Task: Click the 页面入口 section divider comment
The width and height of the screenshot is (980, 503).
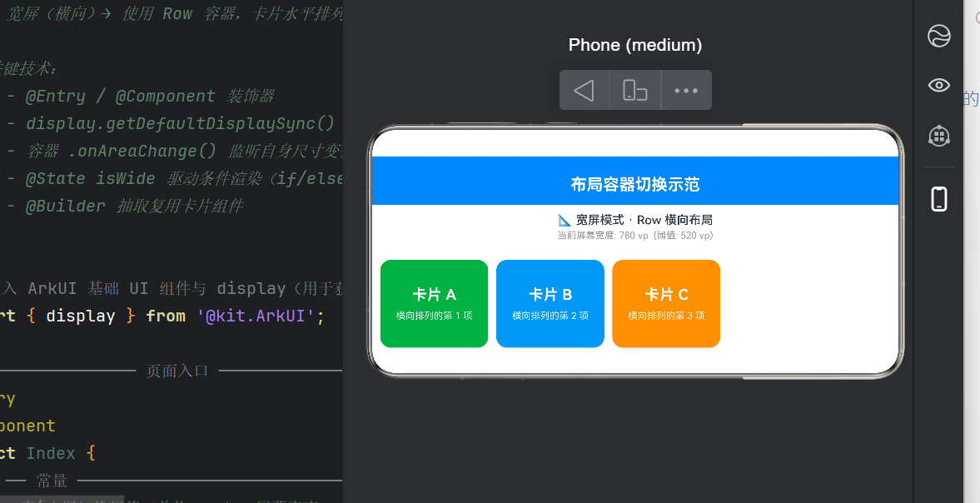Action: pyautogui.click(x=177, y=371)
